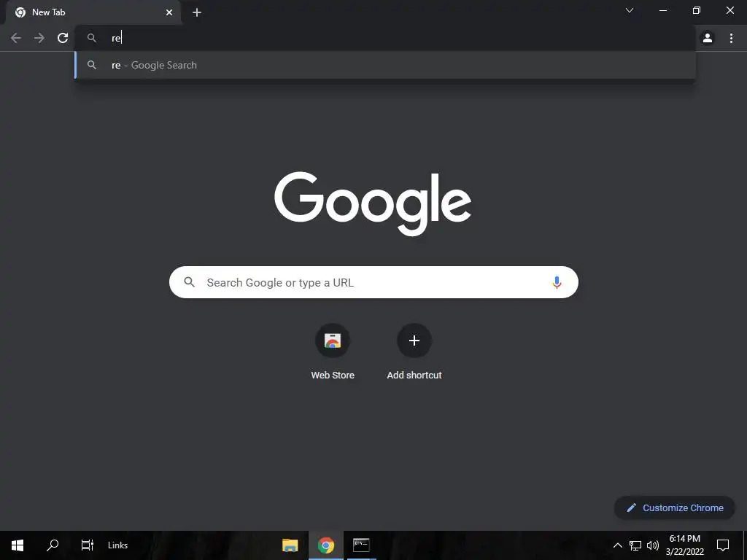Open the notification Action Center icon
This screenshot has height=560, width=747.
pyautogui.click(x=723, y=545)
